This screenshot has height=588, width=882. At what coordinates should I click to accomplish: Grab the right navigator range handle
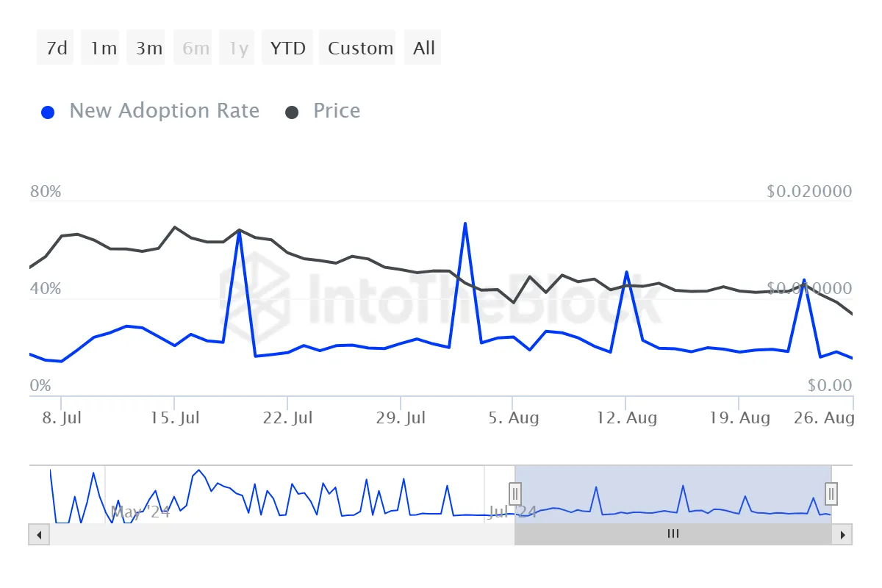(x=831, y=493)
